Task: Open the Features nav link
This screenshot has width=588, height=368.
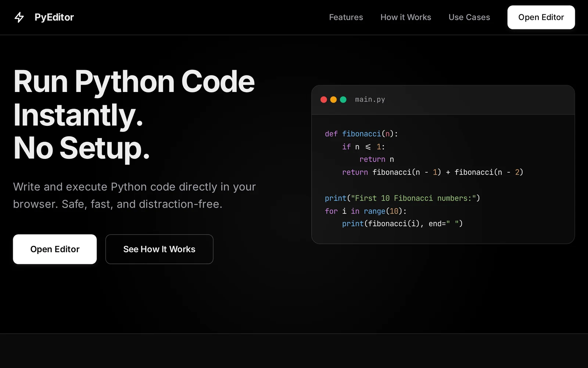Action: pos(346,17)
